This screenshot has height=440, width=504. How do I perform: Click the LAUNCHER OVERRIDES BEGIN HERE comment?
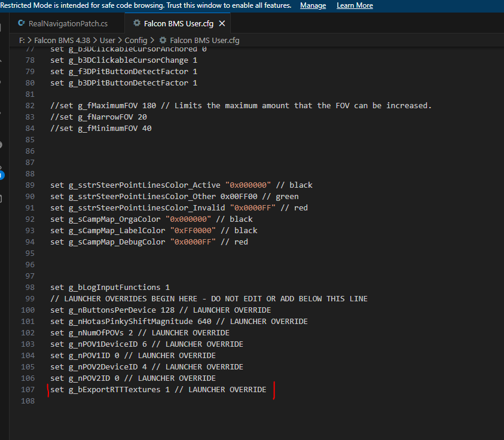pyautogui.click(x=209, y=299)
